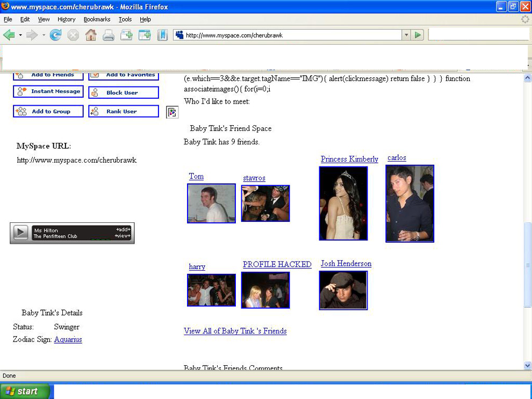Reload the page with the Refresh icon
Viewport: 532px width, 399px height.
56,35
